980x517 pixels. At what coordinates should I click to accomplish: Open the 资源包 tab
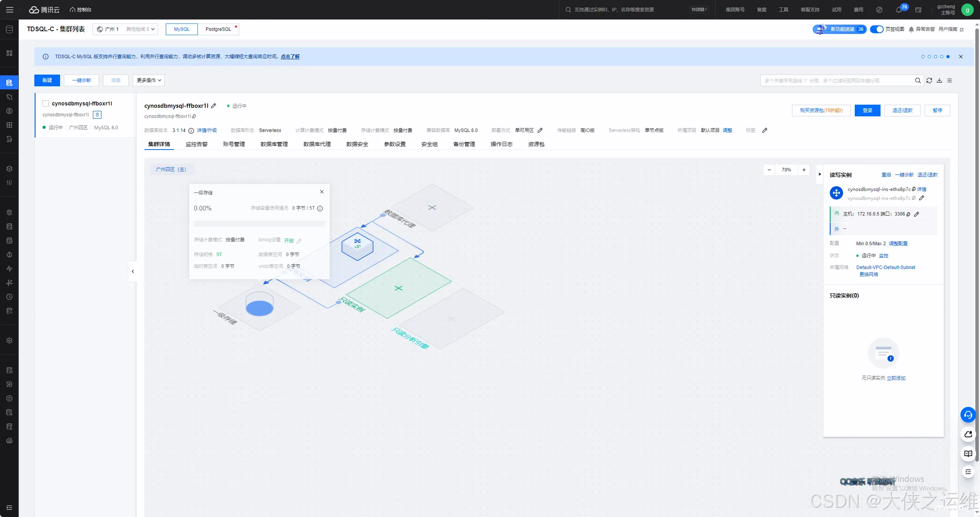[x=536, y=144]
